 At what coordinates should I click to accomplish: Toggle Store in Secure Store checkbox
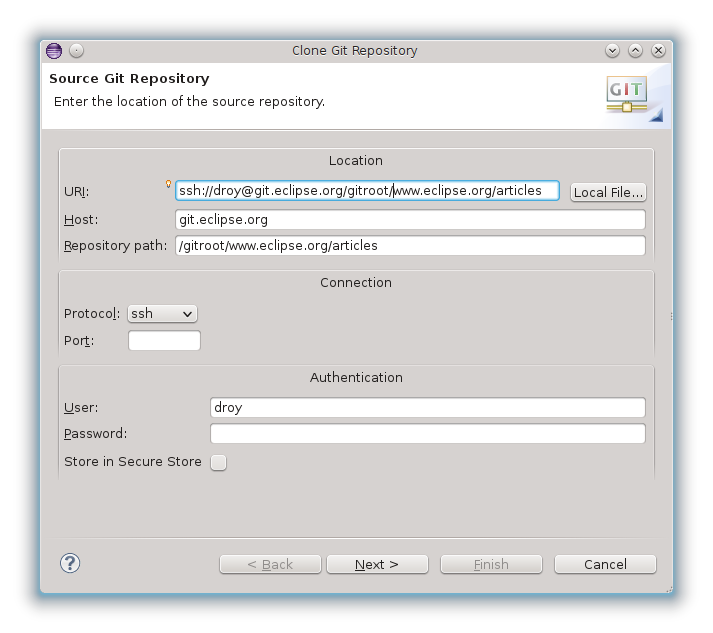(218, 462)
